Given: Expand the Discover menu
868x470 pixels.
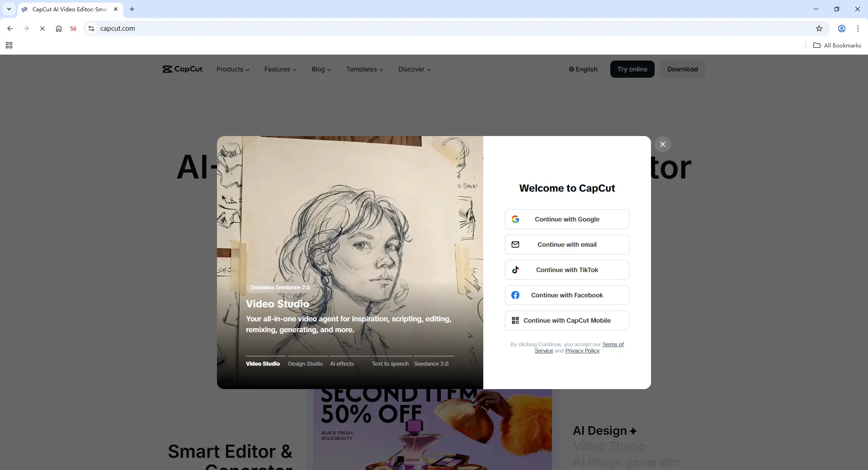Looking at the screenshot, I should [415, 69].
